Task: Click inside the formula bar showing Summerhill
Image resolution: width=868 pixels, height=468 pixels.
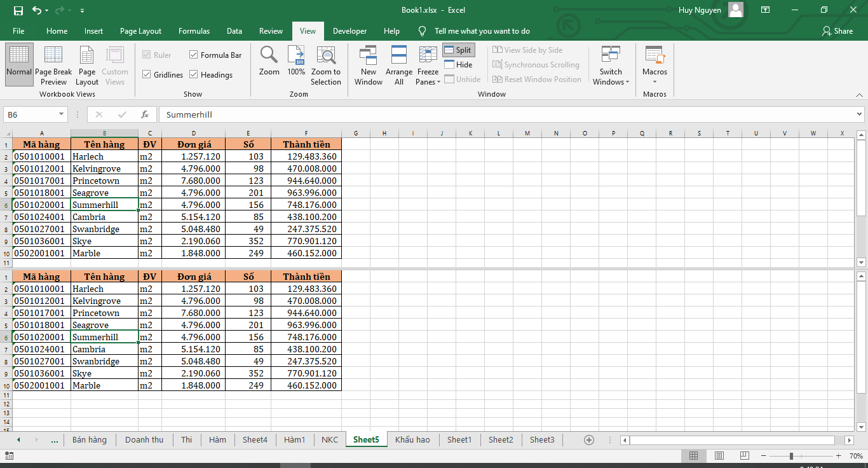Action: pyautogui.click(x=445, y=114)
